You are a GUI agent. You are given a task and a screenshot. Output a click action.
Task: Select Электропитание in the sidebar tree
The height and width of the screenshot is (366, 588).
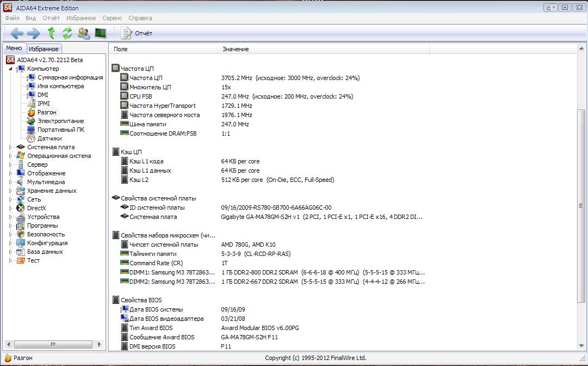60,121
